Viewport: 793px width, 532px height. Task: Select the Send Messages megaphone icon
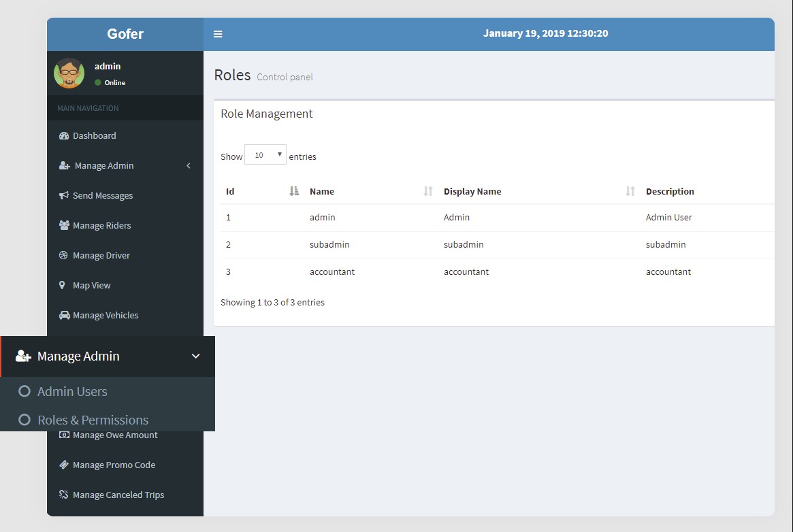[64, 195]
